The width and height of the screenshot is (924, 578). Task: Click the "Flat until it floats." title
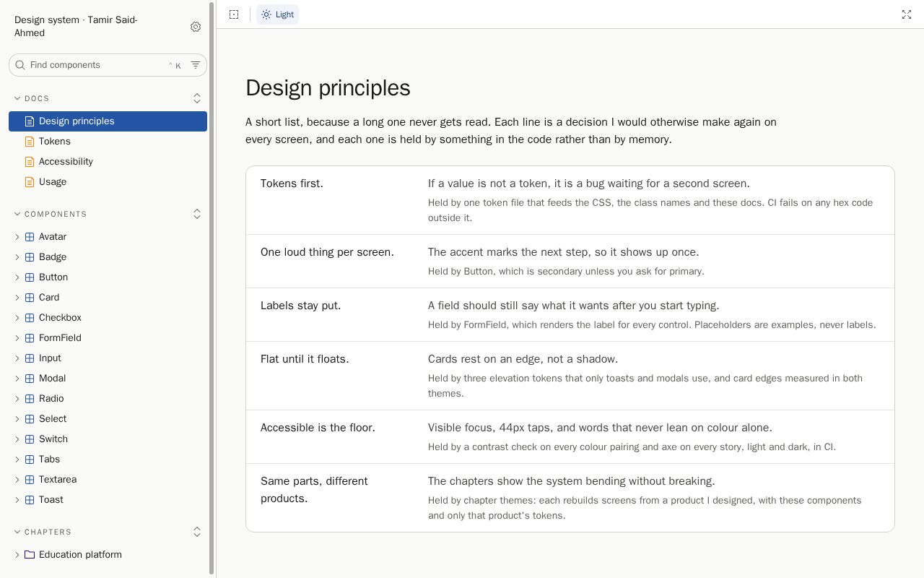305,359
